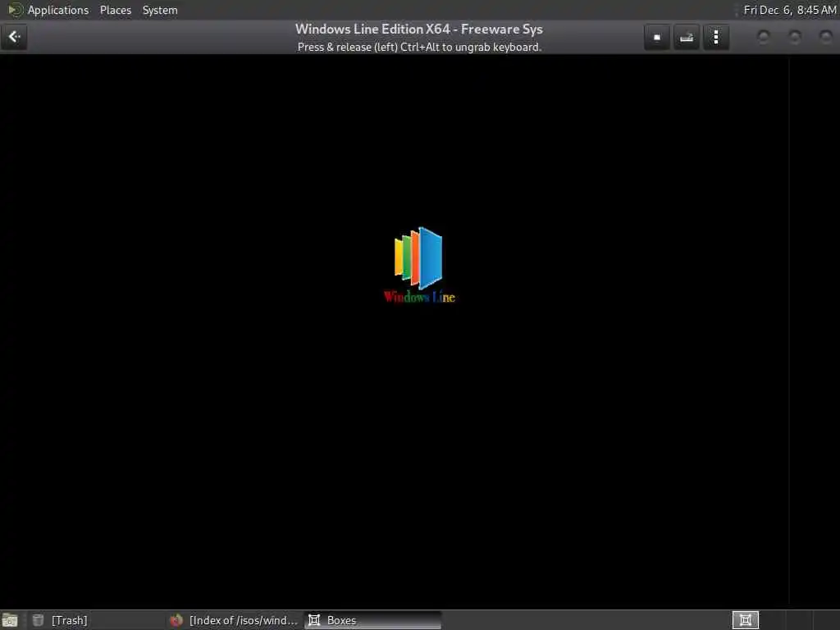Open the three-dot menu in Boxes header
840x630 pixels.
pyautogui.click(x=715, y=37)
